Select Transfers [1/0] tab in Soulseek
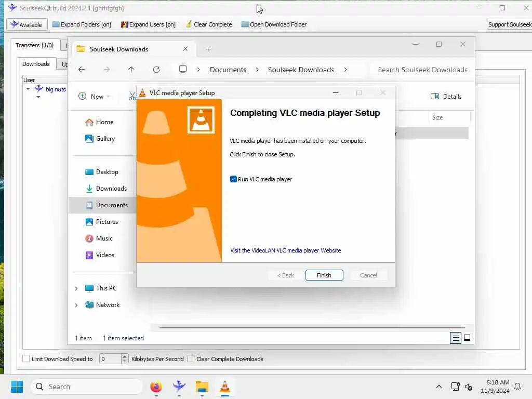The image size is (532, 399). click(34, 45)
